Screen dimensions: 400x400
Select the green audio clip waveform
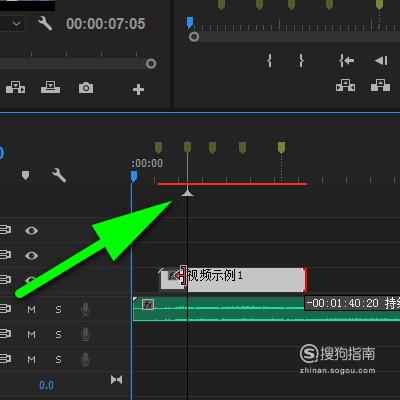pos(267,309)
